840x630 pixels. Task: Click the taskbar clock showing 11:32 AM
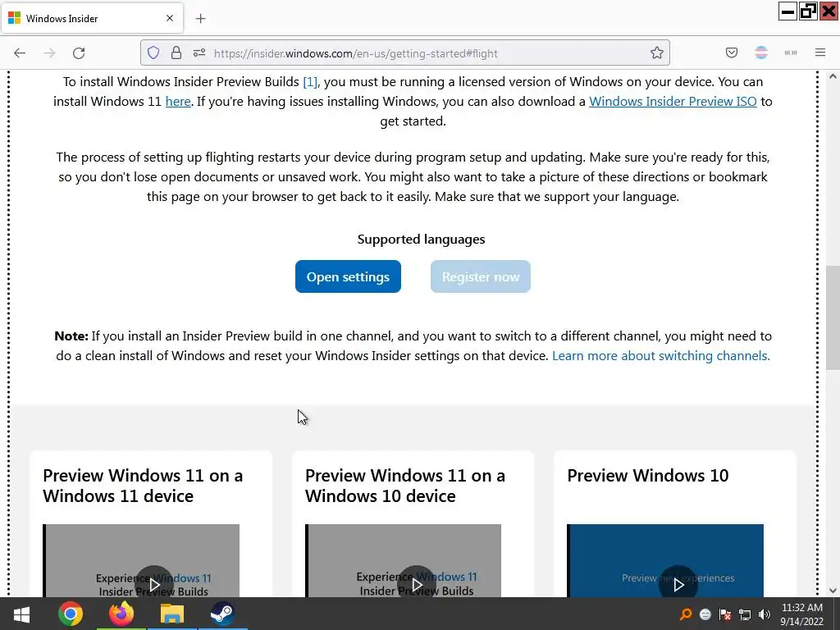click(x=802, y=614)
